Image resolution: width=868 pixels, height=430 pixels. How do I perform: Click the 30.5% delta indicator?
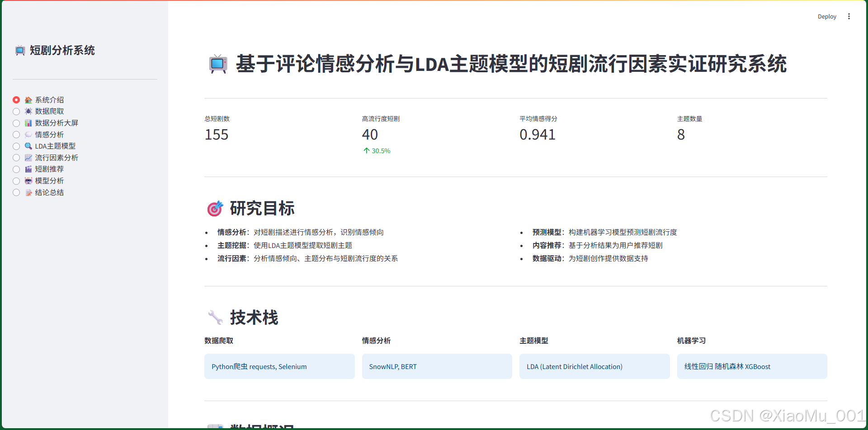click(x=377, y=151)
